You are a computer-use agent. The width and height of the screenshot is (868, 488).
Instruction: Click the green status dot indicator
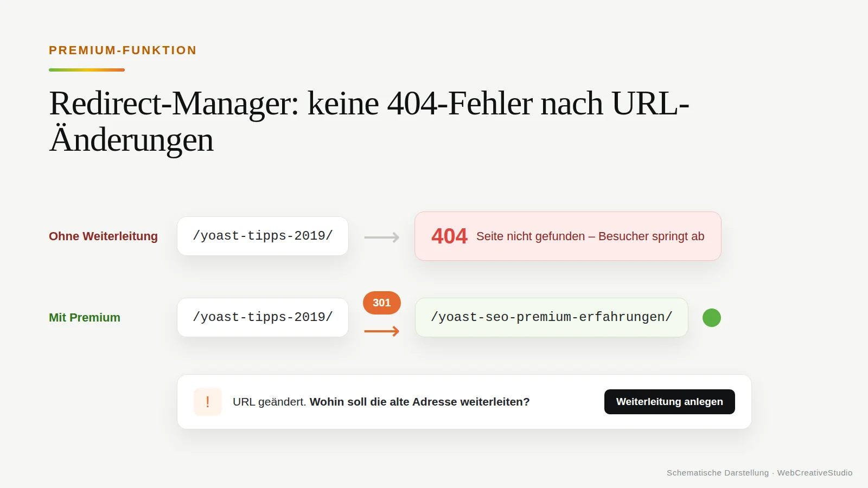pos(712,318)
